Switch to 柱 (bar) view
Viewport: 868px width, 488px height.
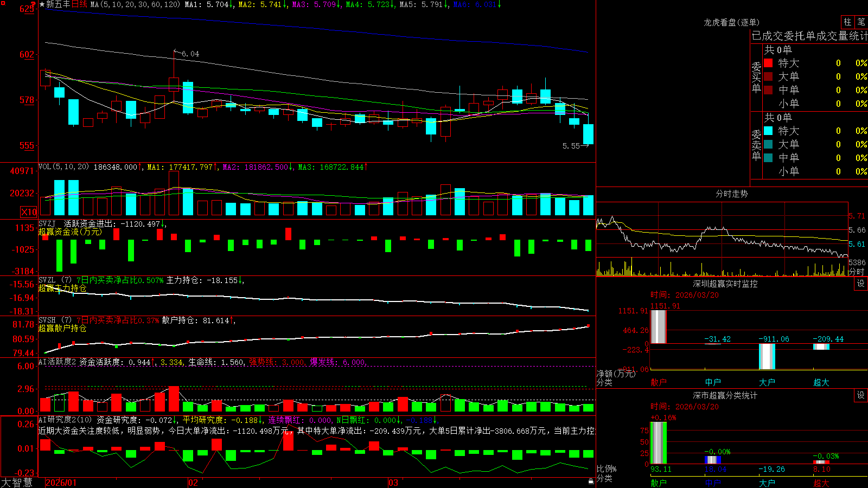pyautogui.click(x=847, y=22)
